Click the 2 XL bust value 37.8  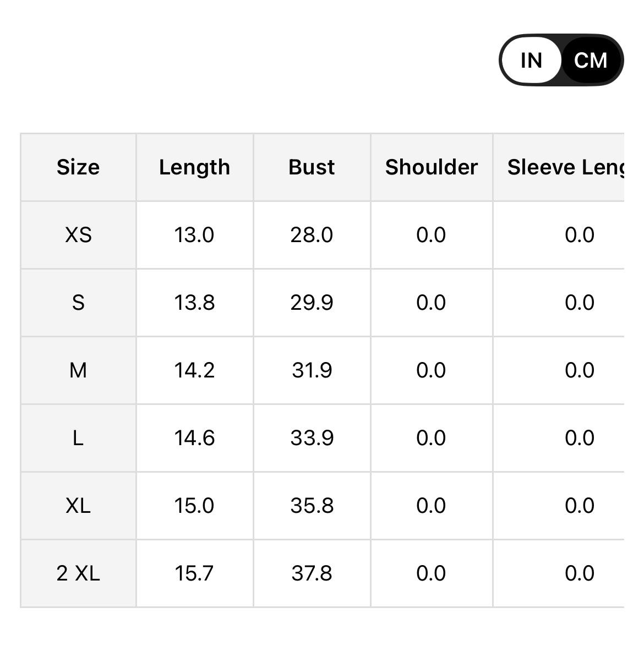point(312,573)
